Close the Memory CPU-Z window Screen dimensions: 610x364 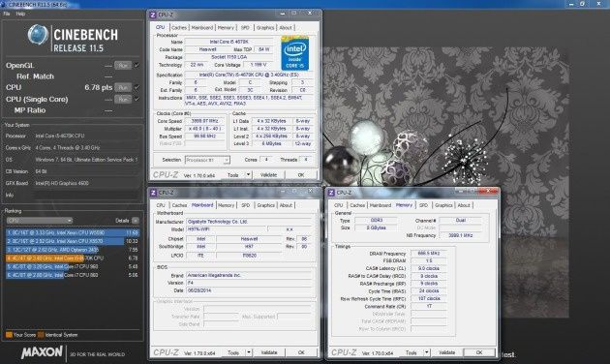(489, 191)
